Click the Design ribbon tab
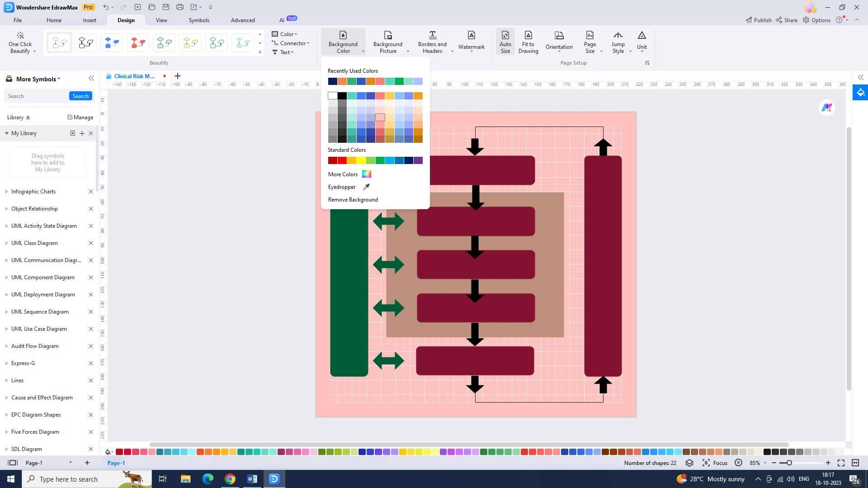This screenshot has width=868, height=488. coord(126,20)
